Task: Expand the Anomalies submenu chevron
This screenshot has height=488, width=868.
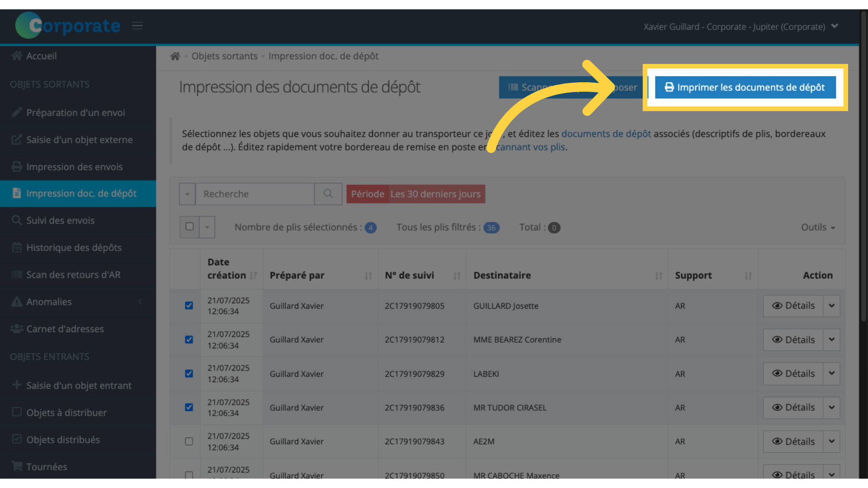Action: (x=140, y=302)
